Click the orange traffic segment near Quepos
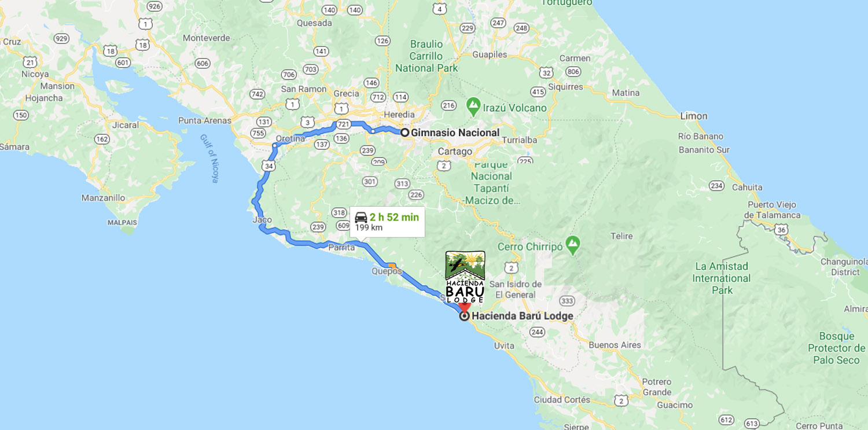The width and height of the screenshot is (868, 430). pos(392,266)
